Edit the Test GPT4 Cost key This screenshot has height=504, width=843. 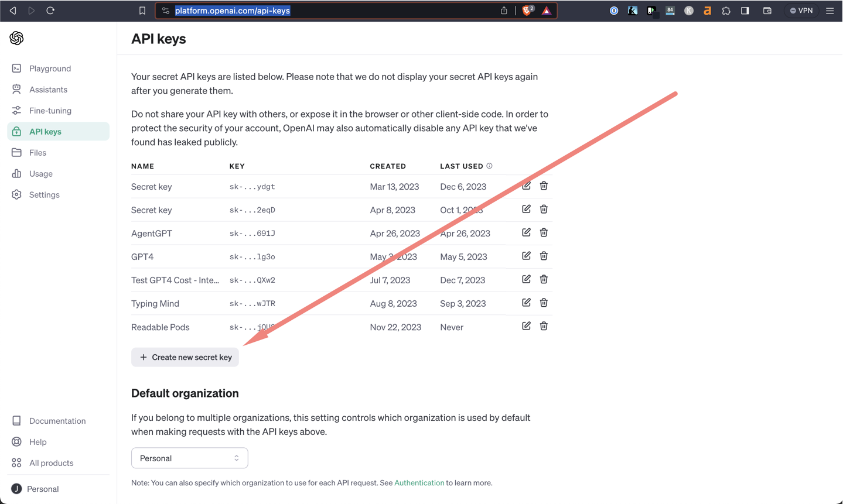click(526, 279)
